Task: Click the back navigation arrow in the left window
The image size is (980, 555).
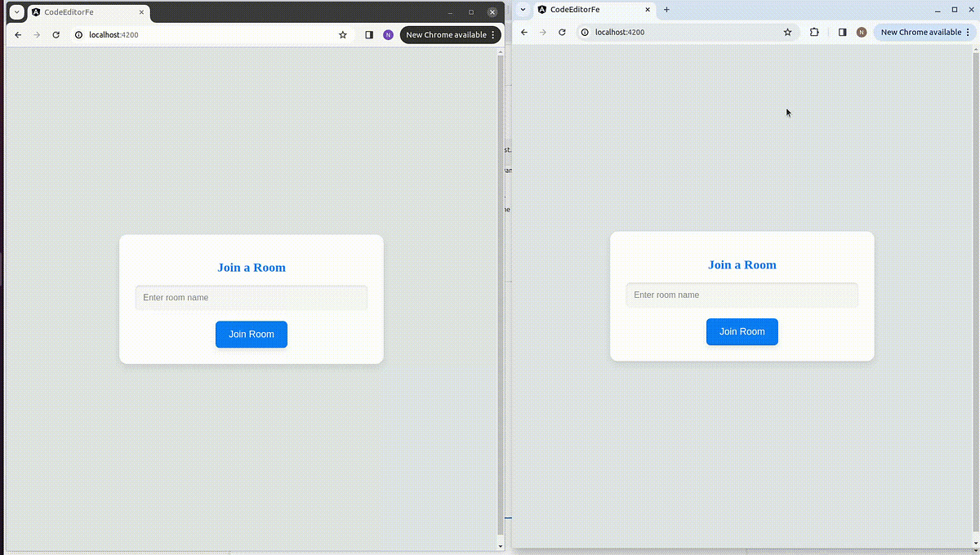Action: coord(18,34)
